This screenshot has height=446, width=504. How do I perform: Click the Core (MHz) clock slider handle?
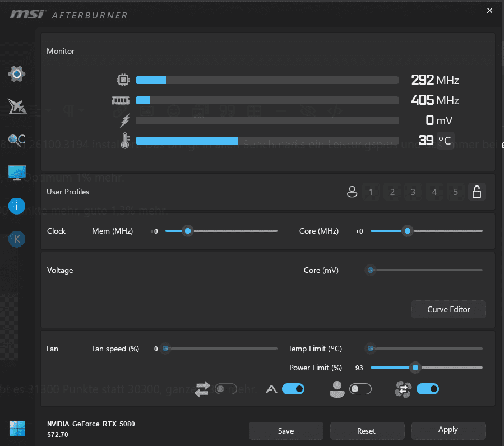click(408, 231)
